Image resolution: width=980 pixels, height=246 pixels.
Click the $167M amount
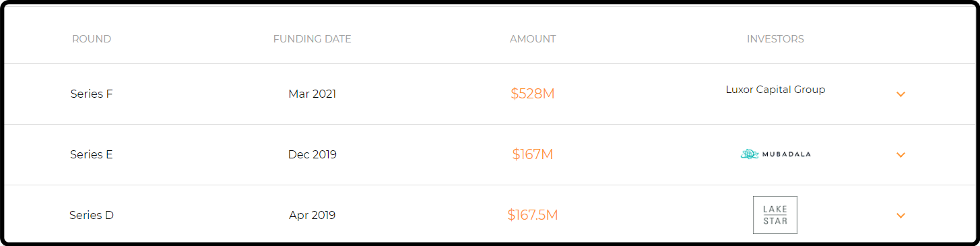pos(533,154)
